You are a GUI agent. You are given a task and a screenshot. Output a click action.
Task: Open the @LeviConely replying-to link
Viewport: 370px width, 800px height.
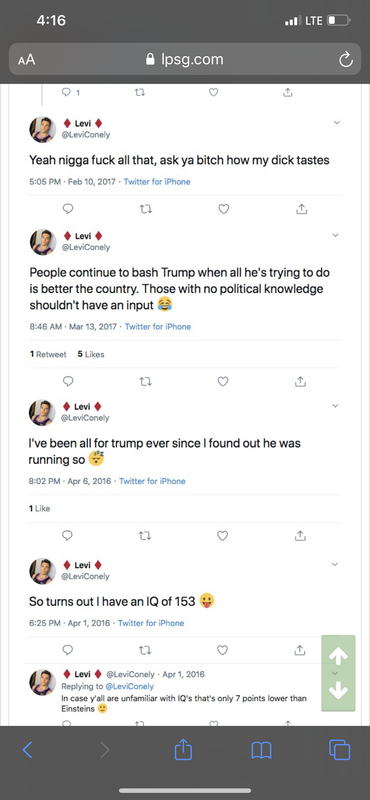pyautogui.click(x=130, y=686)
